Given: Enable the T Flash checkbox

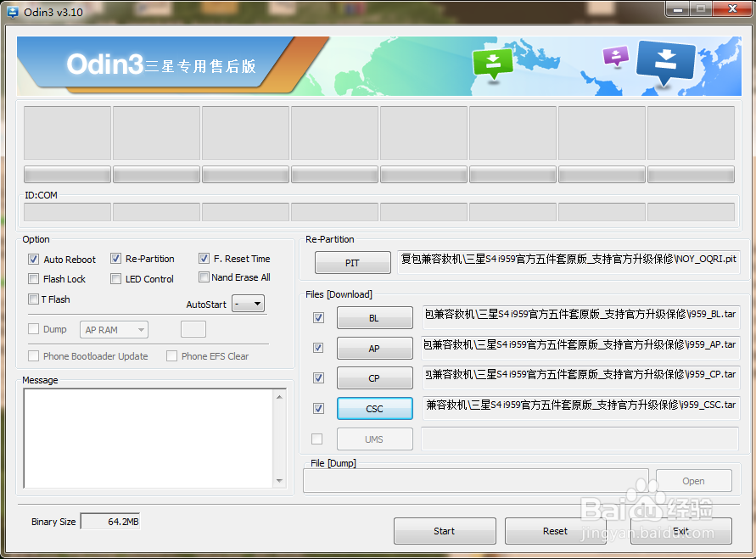Looking at the screenshot, I should click(33, 299).
